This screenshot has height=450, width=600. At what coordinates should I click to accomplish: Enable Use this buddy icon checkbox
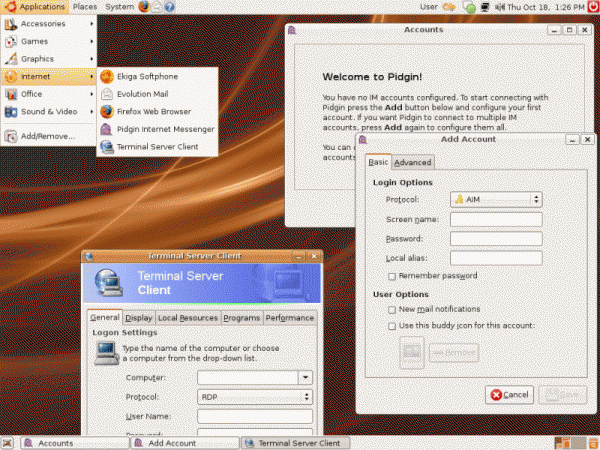(x=392, y=326)
